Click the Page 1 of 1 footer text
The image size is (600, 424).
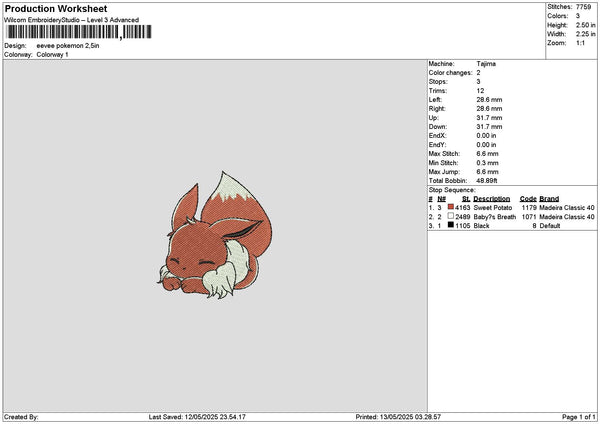pos(579,417)
